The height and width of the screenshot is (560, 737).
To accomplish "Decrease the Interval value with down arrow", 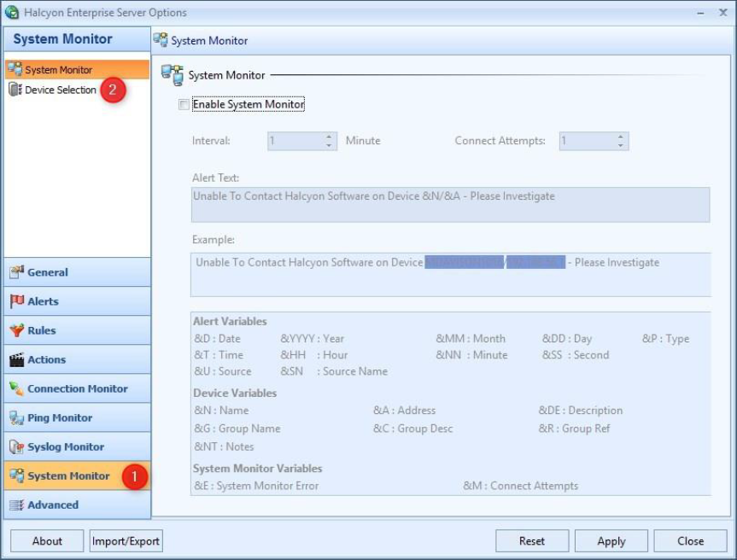I will point(330,145).
